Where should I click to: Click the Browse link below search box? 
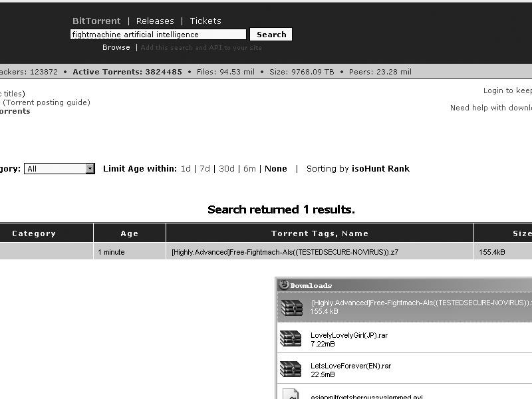pos(116,48)
